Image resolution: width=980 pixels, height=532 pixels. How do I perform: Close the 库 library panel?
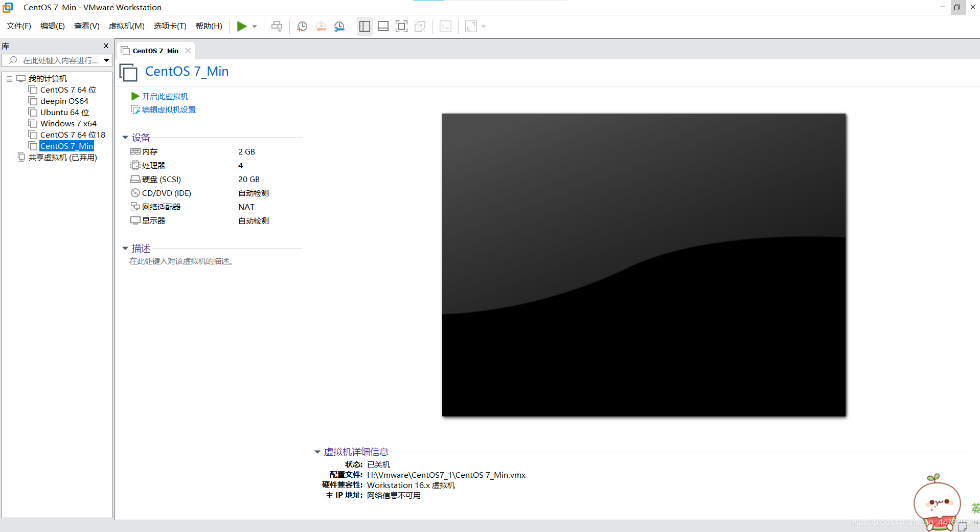pos(106,46)
